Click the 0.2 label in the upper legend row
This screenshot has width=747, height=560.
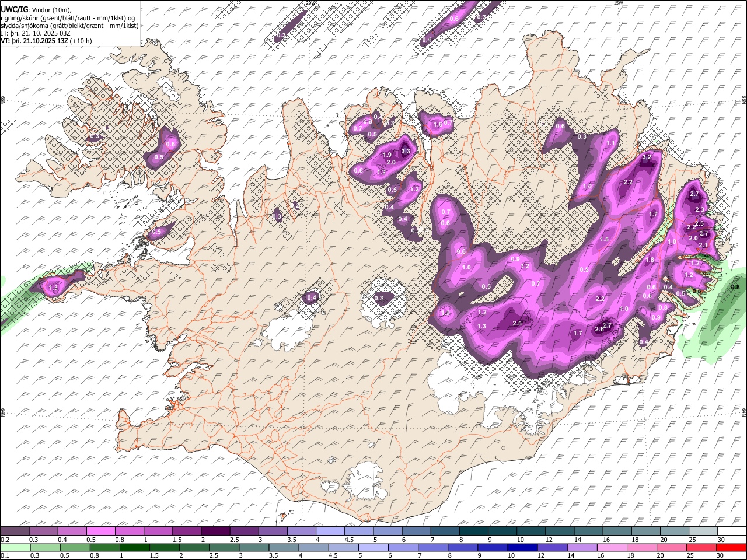click(5, 540)
